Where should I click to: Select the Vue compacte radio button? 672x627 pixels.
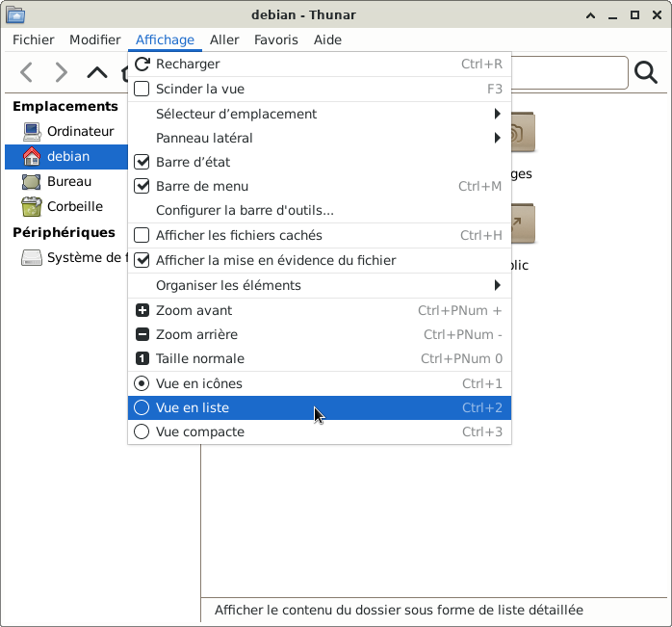click(142, 431)
